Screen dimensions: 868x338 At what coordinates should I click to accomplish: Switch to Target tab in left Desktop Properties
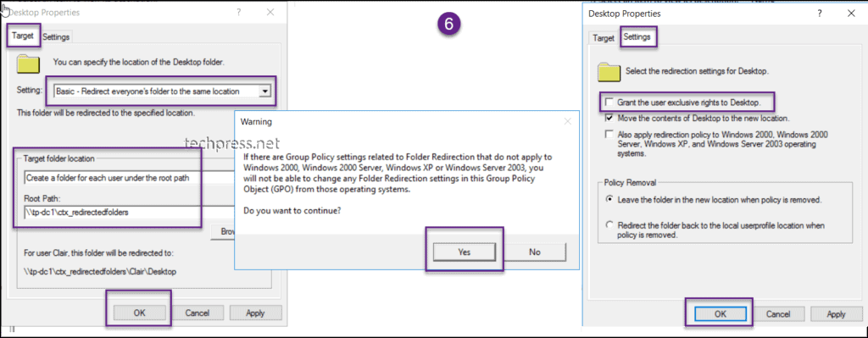23,36
